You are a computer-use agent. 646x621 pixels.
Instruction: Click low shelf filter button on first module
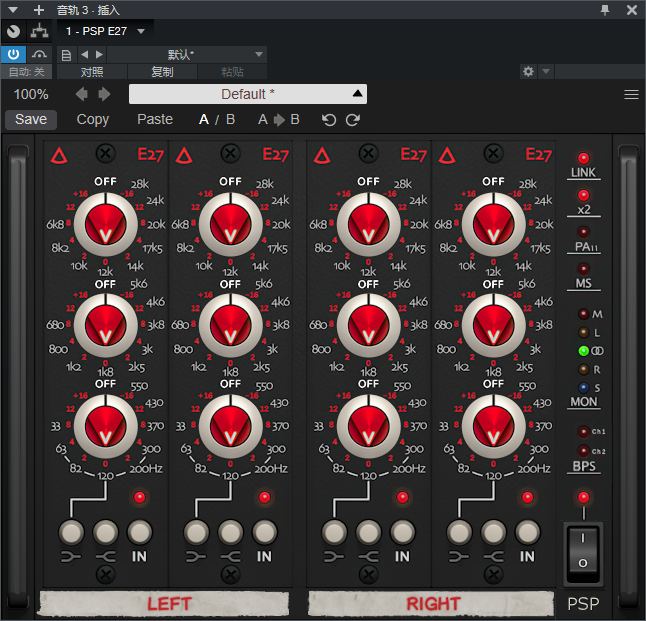(x=71, y=532)
